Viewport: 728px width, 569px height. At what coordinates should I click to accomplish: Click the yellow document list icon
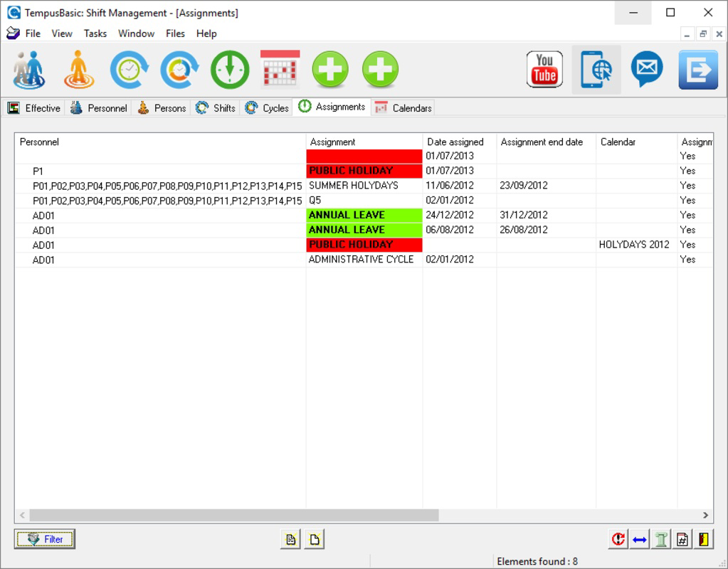click(290, 539)
